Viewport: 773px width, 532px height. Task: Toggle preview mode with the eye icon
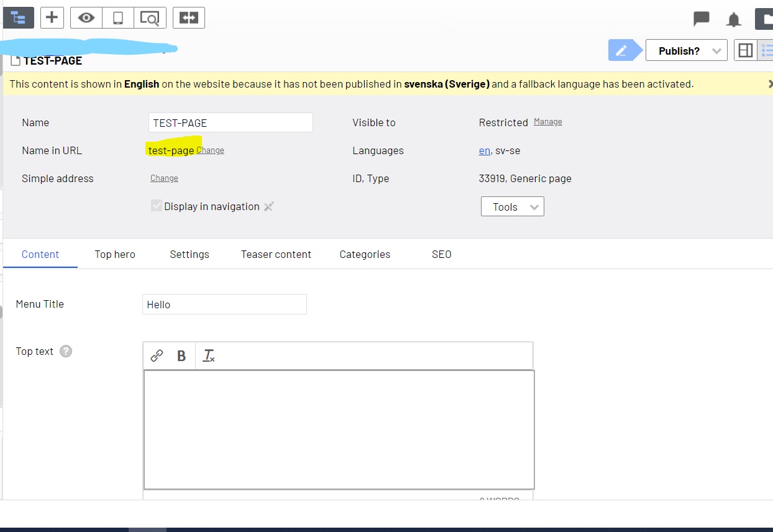(x=86, y=18)
